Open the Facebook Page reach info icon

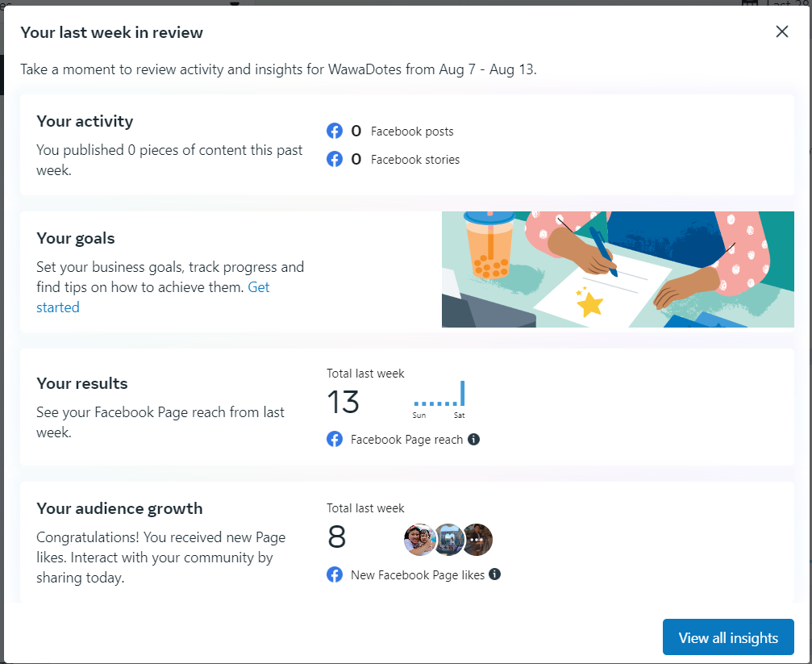click(474, 439)
